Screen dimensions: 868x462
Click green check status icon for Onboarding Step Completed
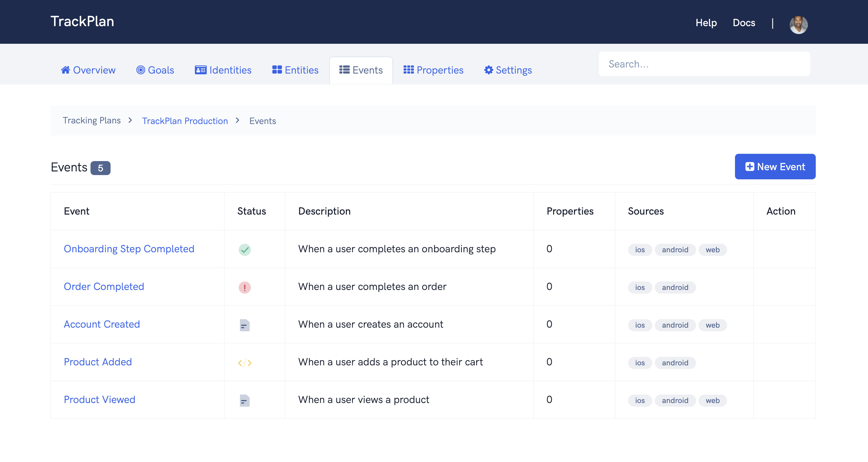click(244, 250)
